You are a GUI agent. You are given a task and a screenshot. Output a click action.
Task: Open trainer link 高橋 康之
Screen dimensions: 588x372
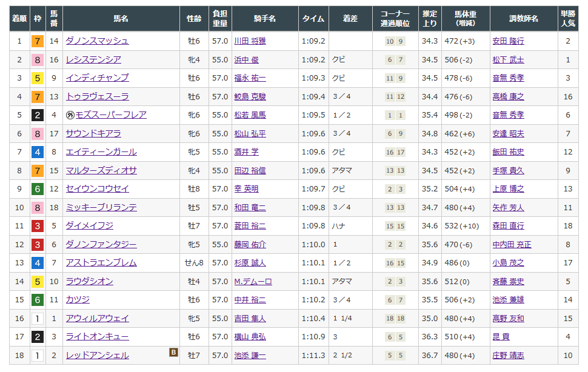click(509, 97)
